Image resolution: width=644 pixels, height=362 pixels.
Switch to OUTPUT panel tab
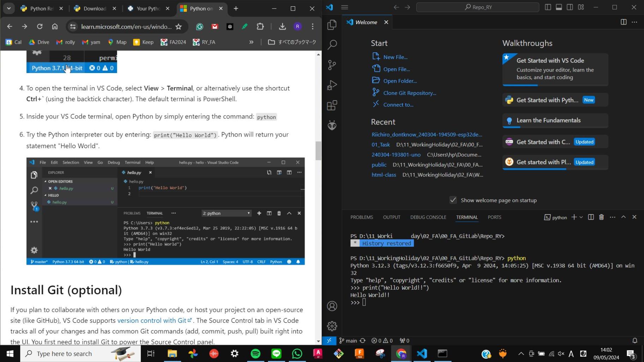coord(392,217)
